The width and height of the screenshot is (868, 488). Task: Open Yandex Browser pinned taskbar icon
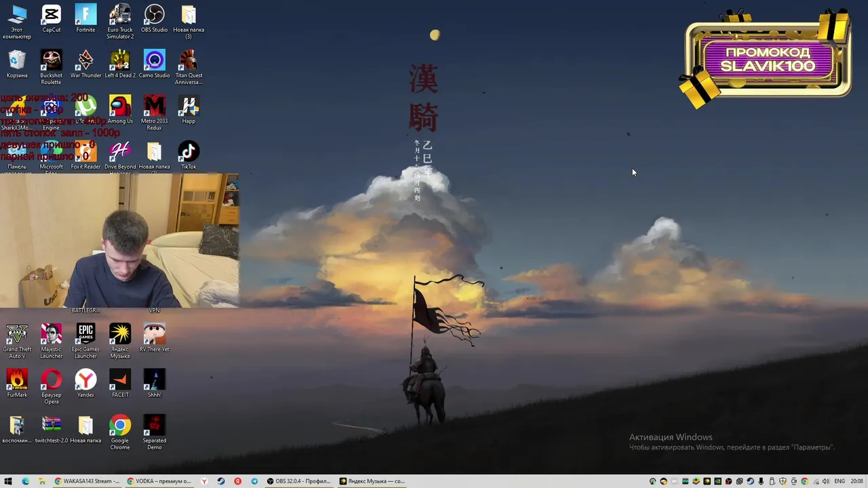pos(204,481)
